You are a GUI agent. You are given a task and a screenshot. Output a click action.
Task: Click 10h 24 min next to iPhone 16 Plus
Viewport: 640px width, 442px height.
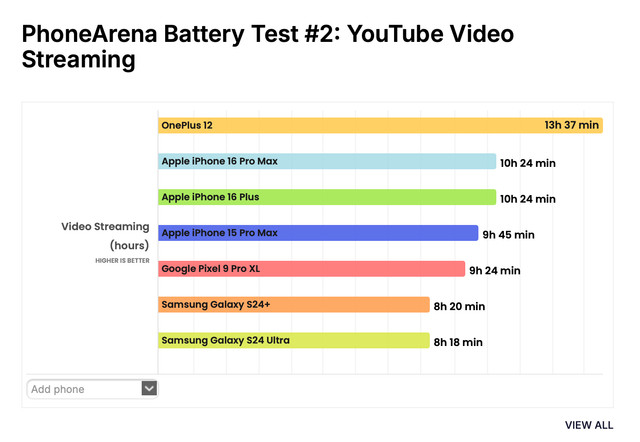point(528,199)
